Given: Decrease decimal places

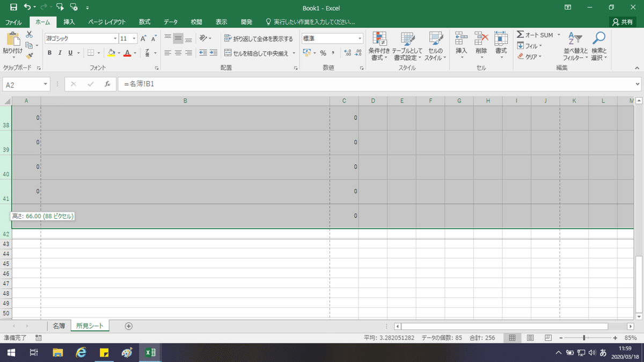Looking at the screenshot, I should (358, 53).
